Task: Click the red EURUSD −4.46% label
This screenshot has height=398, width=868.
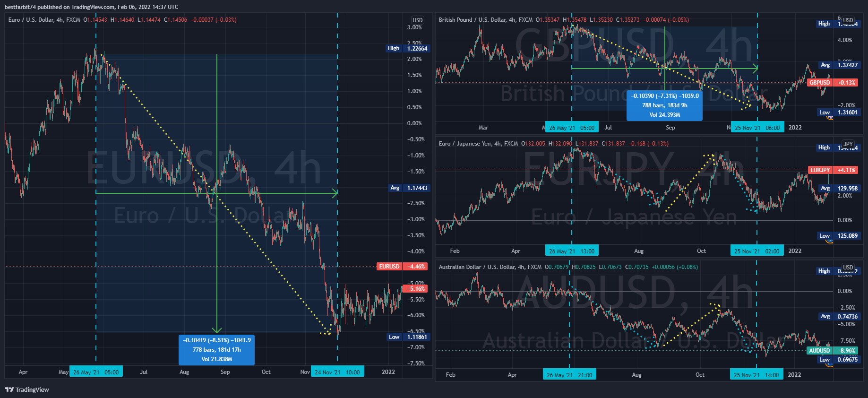Action: 403,267
